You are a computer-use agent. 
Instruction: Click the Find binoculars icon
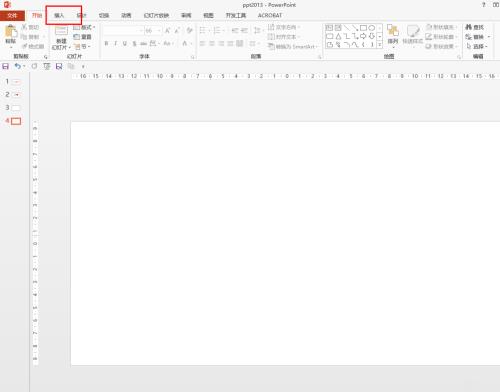469,27
